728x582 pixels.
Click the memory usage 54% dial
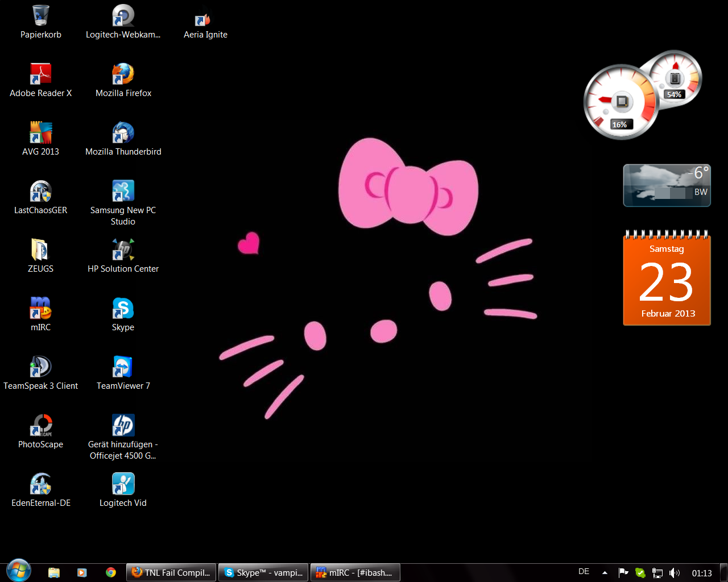pyautogui.click(x=675, y=78)
